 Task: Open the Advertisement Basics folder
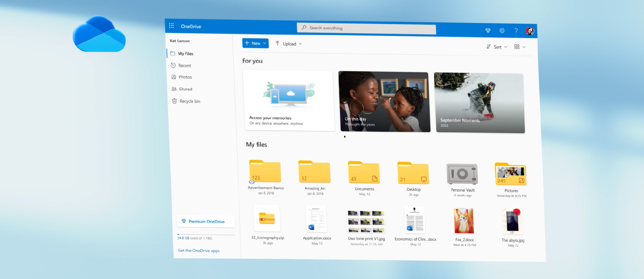pyautogui.click(x=265, y=171)
